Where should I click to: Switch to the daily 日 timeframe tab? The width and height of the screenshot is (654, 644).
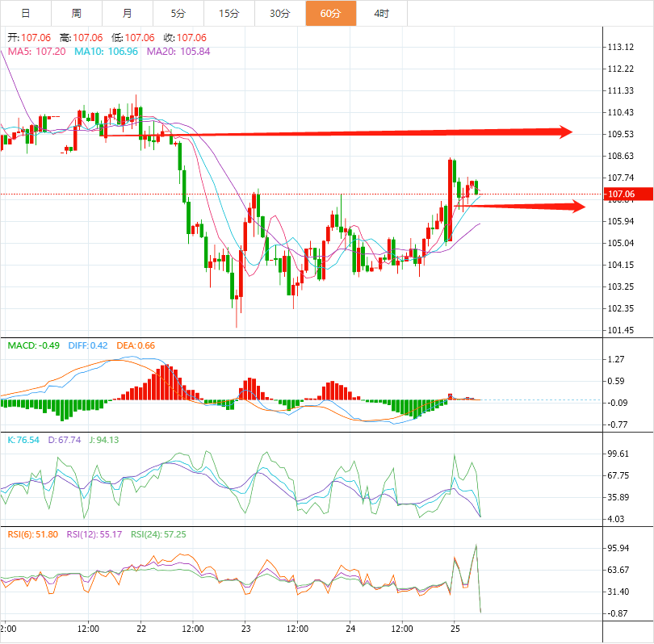(26, 14)
